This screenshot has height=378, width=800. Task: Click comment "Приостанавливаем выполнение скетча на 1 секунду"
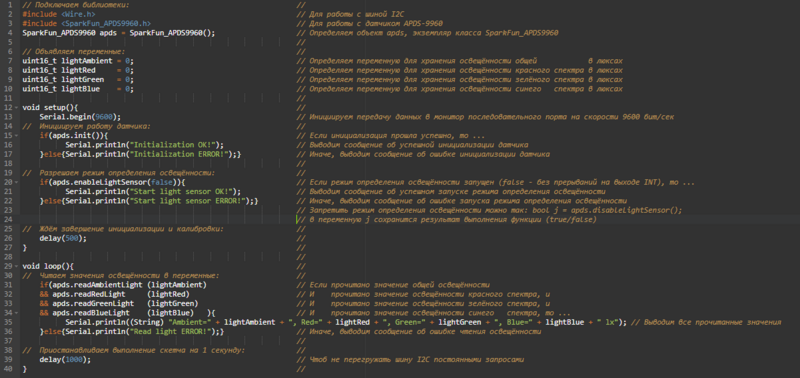(134, 350)
